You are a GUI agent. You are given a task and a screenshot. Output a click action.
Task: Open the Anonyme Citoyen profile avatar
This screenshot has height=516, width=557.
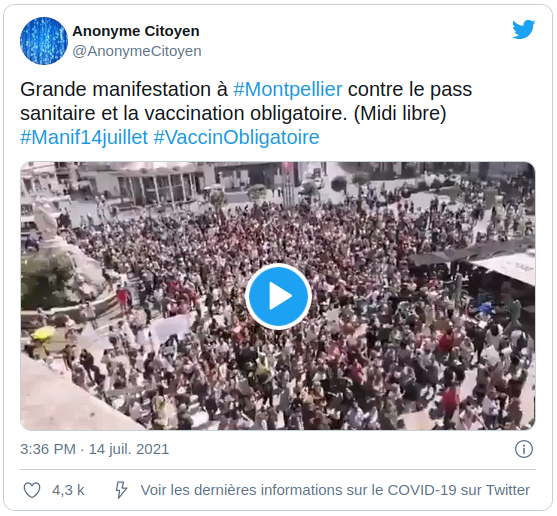pos(44,41)
